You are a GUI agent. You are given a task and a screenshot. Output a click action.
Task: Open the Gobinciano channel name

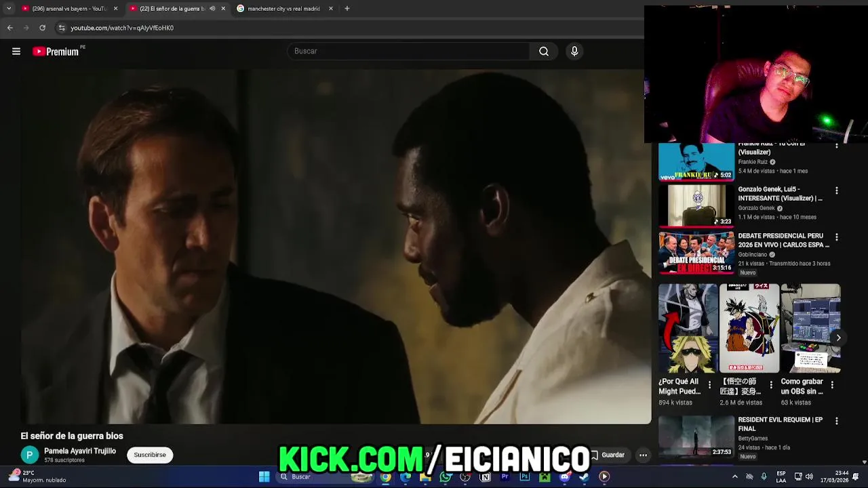tap(752, 255)
